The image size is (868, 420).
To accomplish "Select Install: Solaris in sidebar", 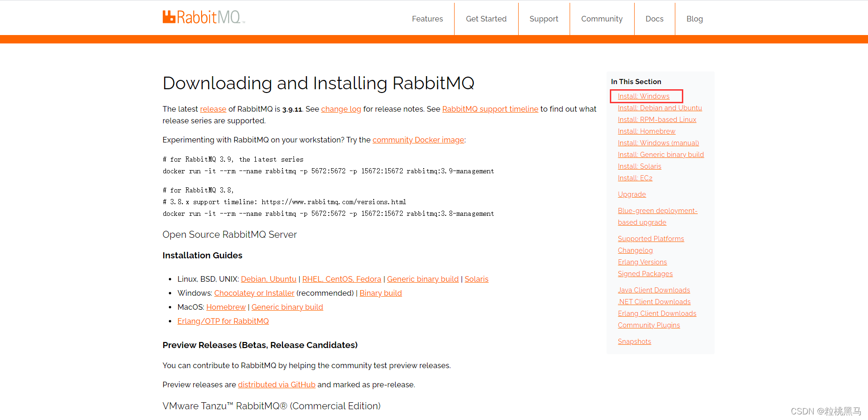I will (x=639, y=166).
